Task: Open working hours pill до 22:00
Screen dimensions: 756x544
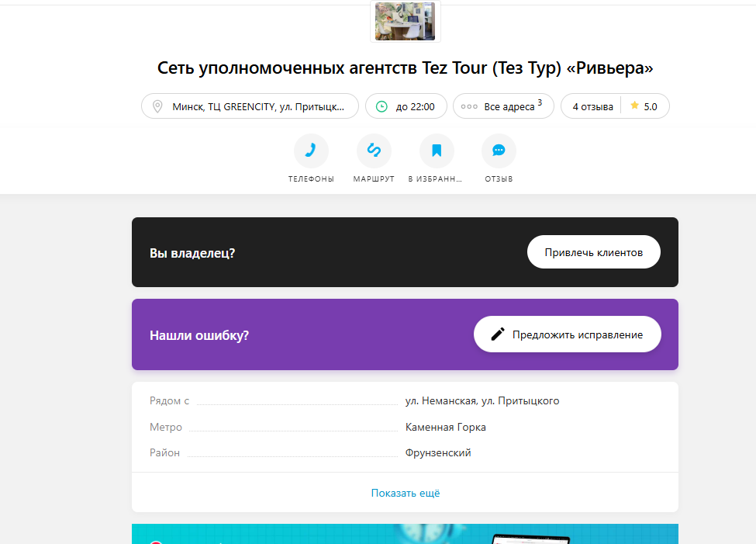Action: click(406, 106)
